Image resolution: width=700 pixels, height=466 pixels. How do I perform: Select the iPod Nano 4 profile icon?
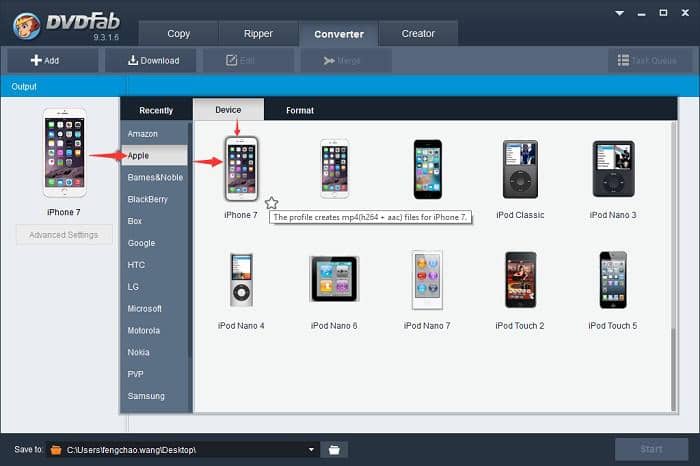click(x=241, y=280)
